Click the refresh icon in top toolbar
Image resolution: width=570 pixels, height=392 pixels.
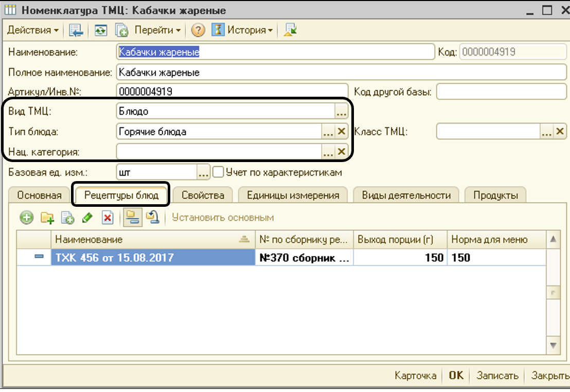click(x=100, y=30)
